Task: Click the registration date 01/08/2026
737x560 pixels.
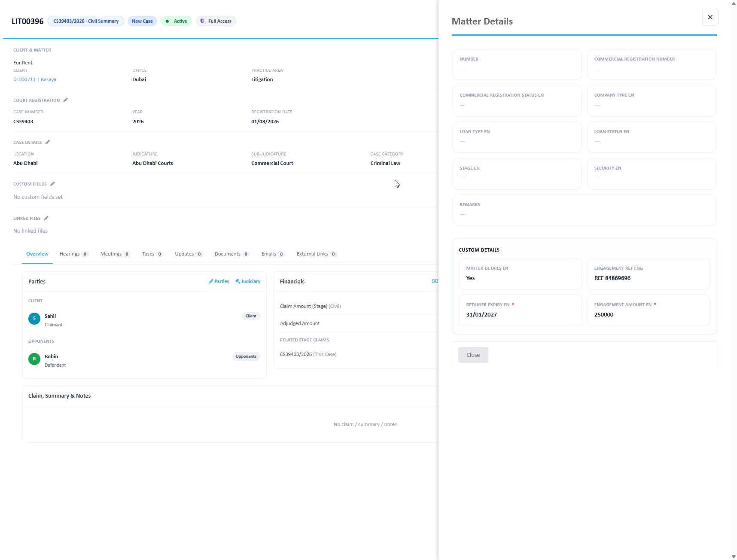Action: [x=265, y=122]
